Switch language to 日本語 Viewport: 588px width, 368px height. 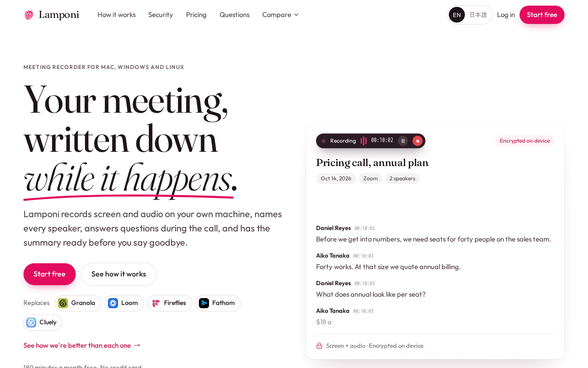(478, 15)
